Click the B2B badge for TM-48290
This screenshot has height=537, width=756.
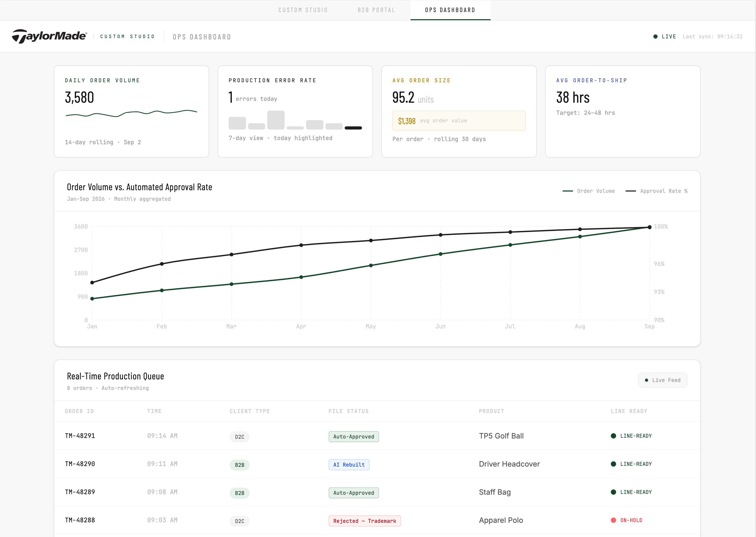240,465
